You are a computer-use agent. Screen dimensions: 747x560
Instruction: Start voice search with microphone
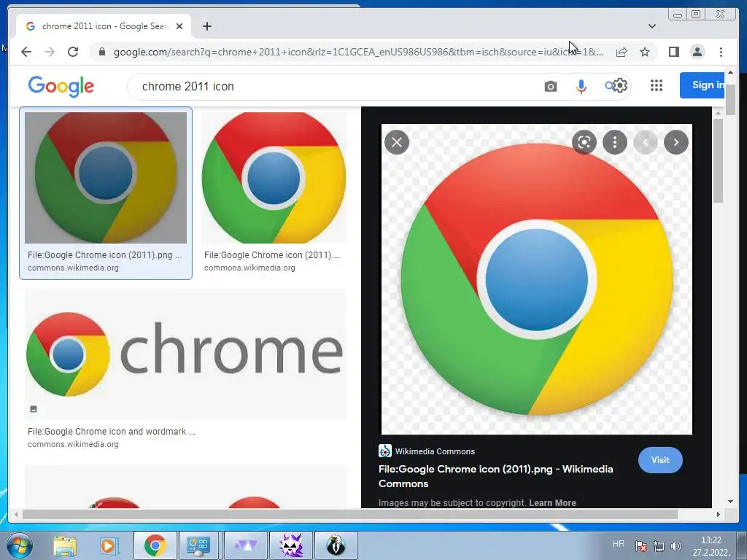pos(581,86)
